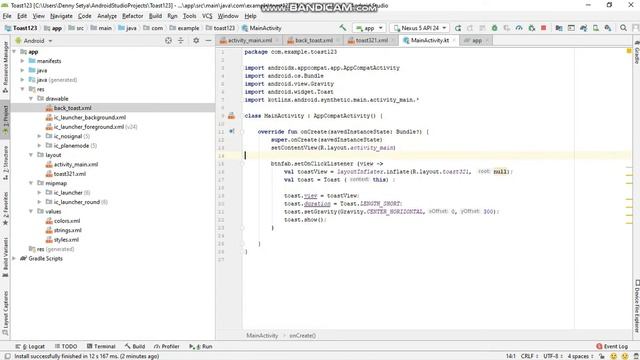Fold the onCreate function at its gutter marker
The height and width of the screenshot is (360, 640).
click(x=242, y=132)
